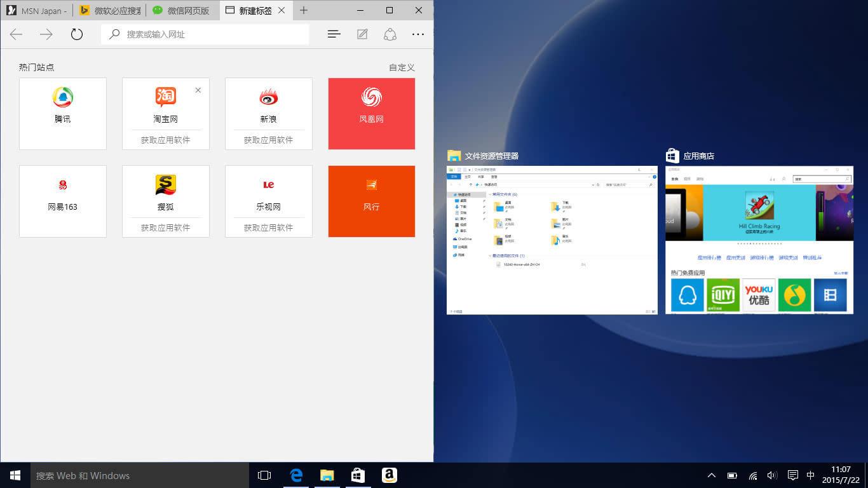The image size is (868, 488).
Task: Add a new tab with plus button
Action: pyautogui.click(x=304, y=10)
